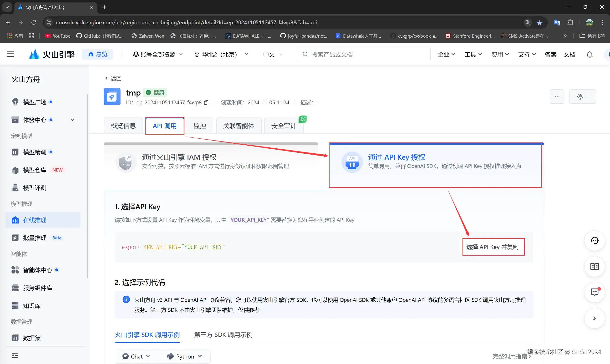This screenshot has height=364, width=610.
Task: Open the notification bell
Action: click(590, 54)
